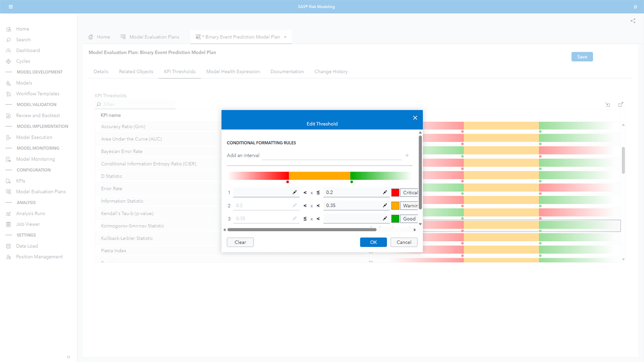Click the Add an interval input field
The image size is (644, 362).
pyautogui.click(x=331, y=155)
